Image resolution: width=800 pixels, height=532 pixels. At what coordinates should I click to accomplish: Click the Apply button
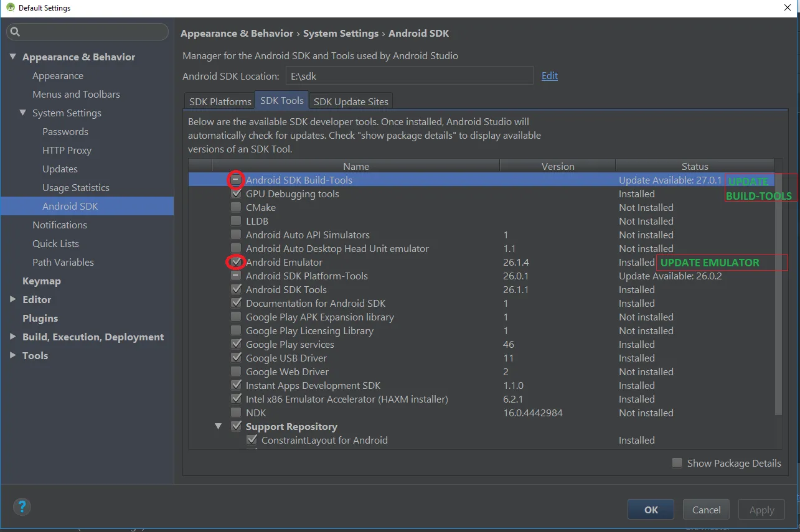click(762, 510)
